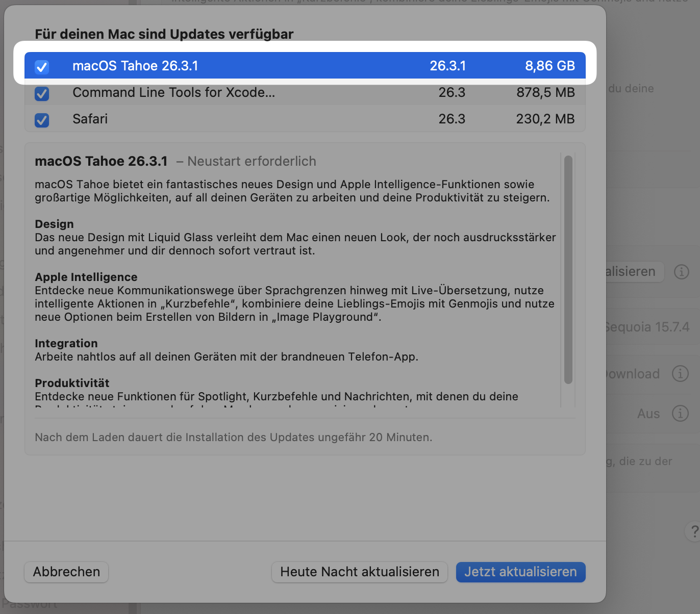Click the Abbrechen button
This screenshot has width=700, height=614.
click(66, 572)
